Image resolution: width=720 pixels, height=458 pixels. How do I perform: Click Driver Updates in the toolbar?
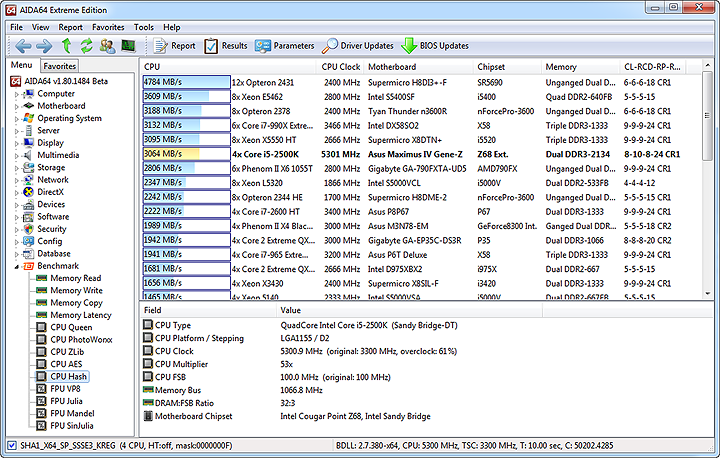(358, 46)
